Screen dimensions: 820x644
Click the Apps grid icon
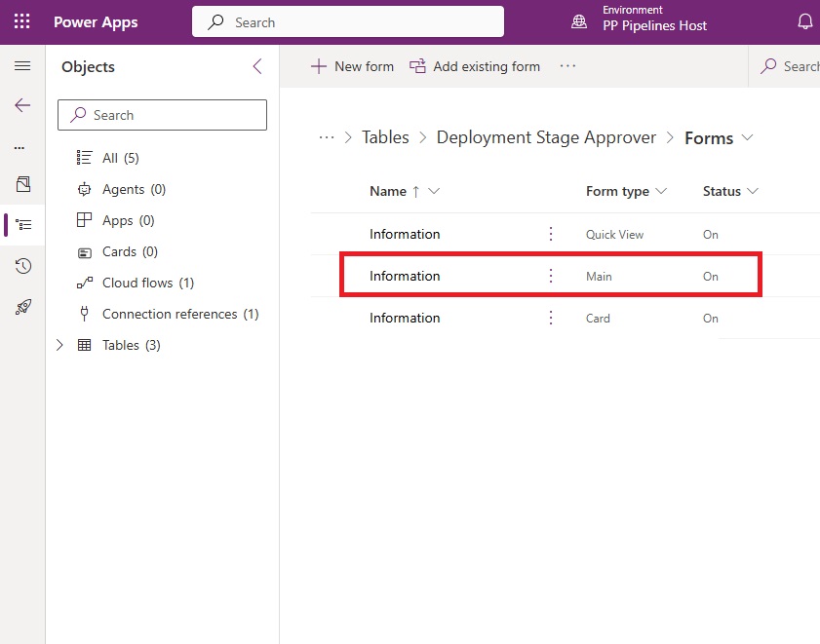pos(84,220)
